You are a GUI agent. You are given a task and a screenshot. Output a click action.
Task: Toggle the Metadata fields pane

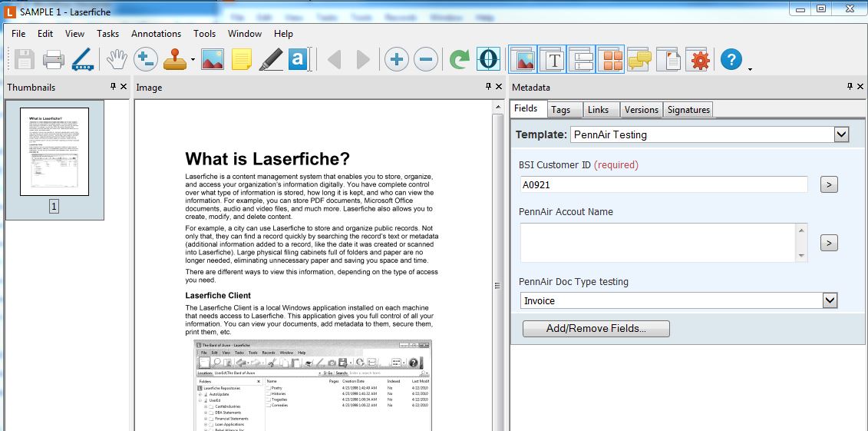(x=581, y=58)
